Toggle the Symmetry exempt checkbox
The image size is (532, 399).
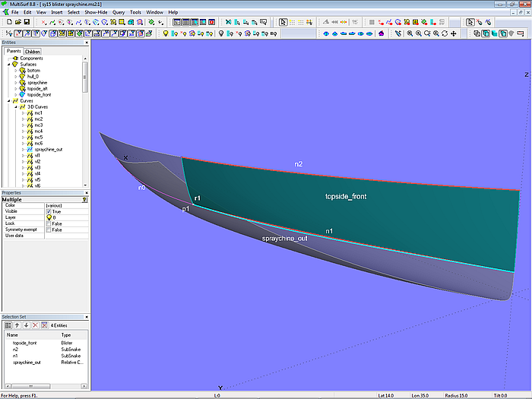point(49,230)
